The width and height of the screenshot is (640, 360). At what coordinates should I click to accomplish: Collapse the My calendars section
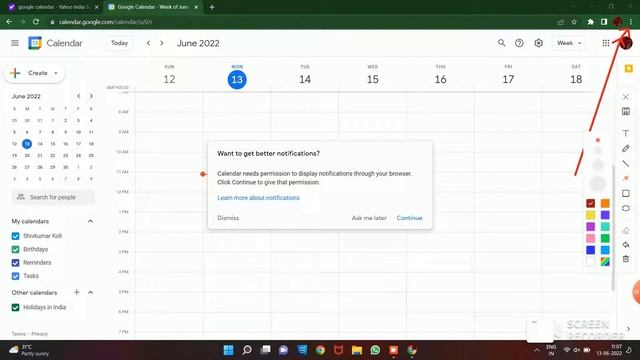90,221
